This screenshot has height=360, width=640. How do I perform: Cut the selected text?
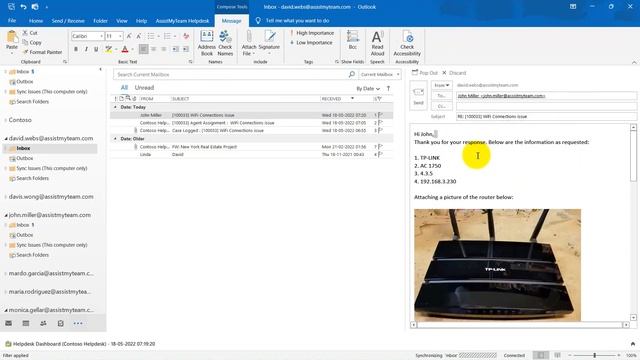[x=30, y=33]
